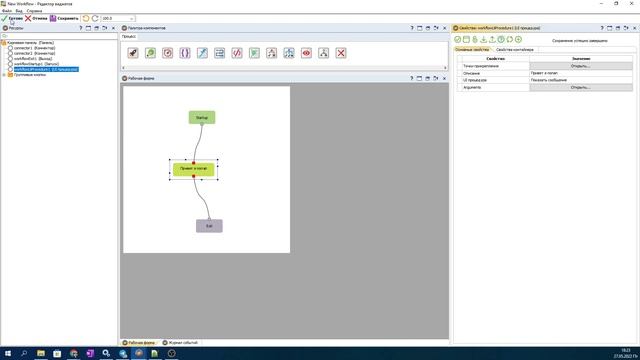Select workflowStartup1 item in resources tree
This screenshot has width=640, height=360.
click(36, 64)
